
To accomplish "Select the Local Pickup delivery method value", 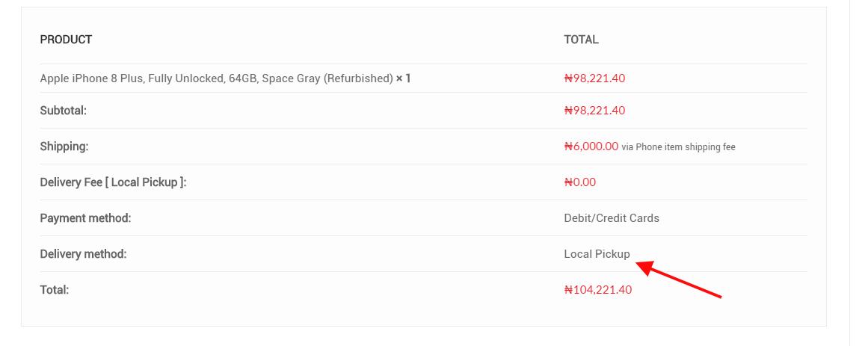I will (597, 254).
